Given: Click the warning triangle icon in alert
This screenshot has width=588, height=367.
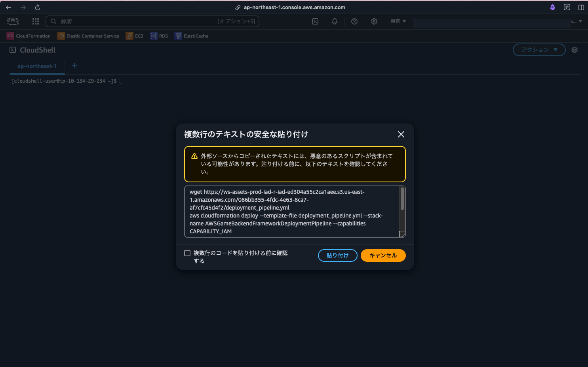Looking at the screenshot, I should [x=194, y=156].
